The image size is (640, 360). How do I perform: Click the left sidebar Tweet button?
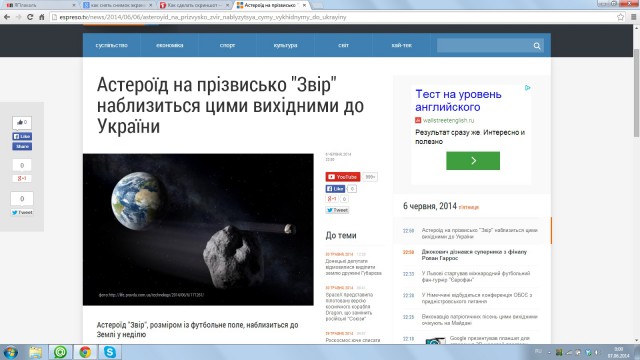22,212
